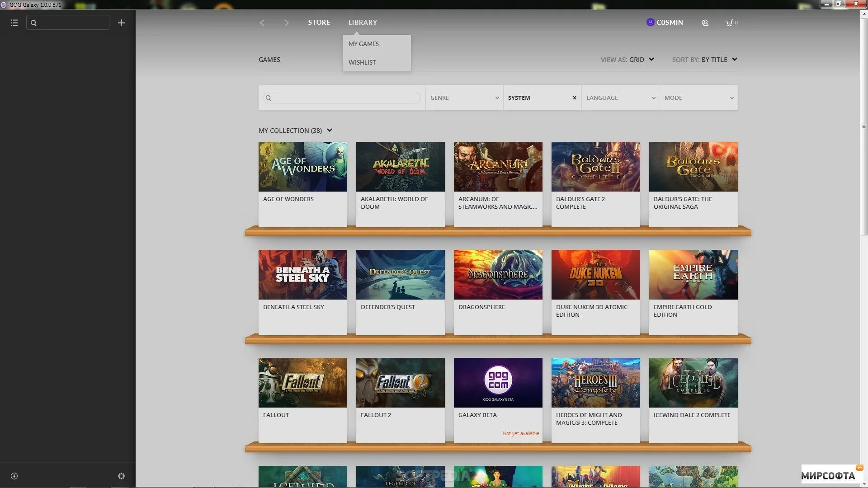This screenshot has width=868, height=488.
Task: Open the MODE filter dropdown
Action: pyautogui.click(x=698, y=98)
